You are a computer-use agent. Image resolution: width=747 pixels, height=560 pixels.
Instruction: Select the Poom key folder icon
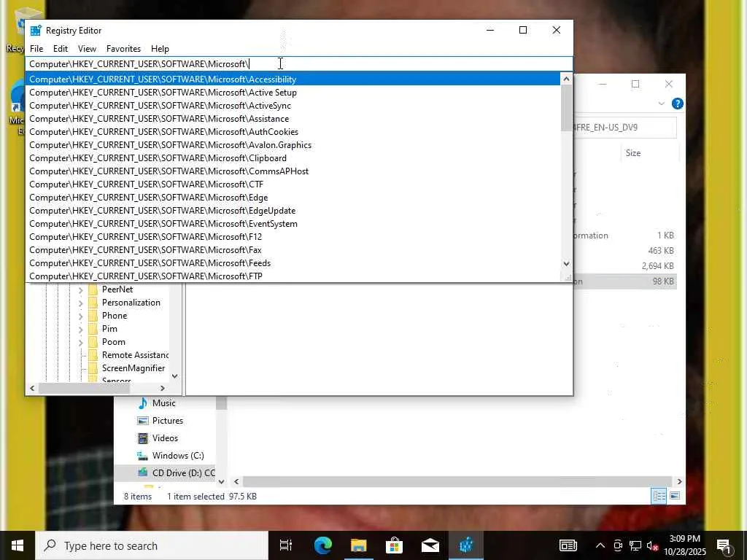coord(93,342)
